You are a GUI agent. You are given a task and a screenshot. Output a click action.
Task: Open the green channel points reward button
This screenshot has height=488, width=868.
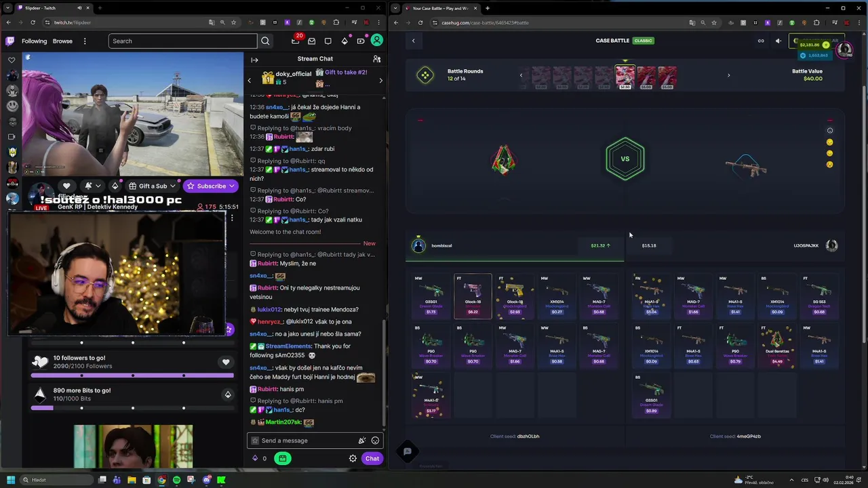click(283, 458)
